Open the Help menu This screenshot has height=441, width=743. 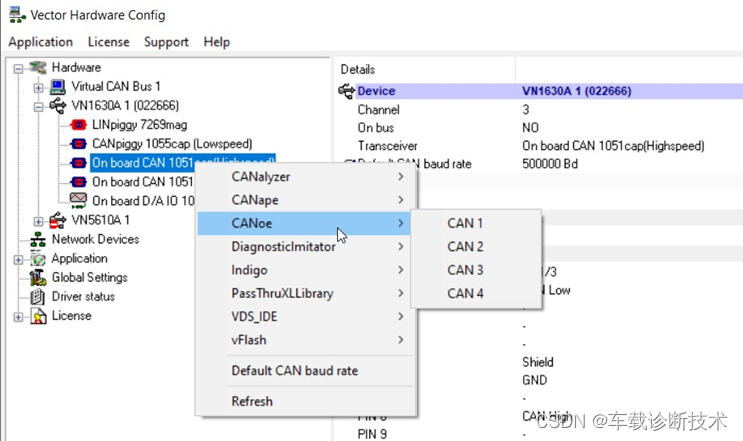click(x=217, y=42)
